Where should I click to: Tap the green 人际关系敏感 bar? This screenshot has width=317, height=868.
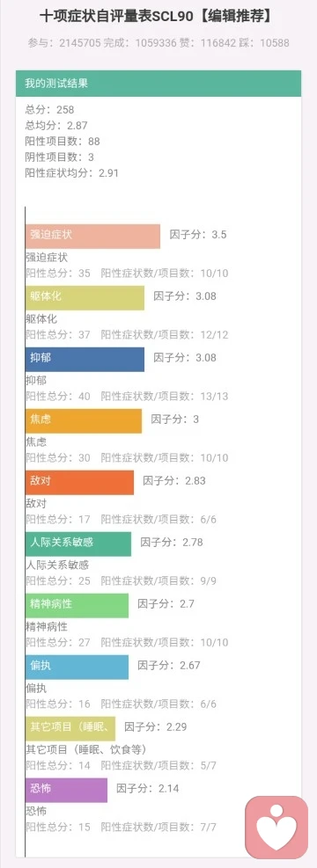coord(78,543)
